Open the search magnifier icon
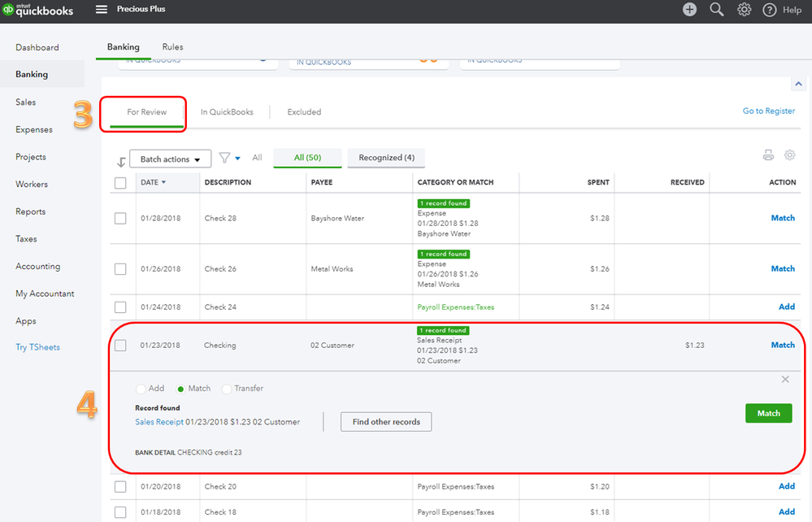Screen dimensions: 812x522 pyautogui.click(x=717, y=9)
